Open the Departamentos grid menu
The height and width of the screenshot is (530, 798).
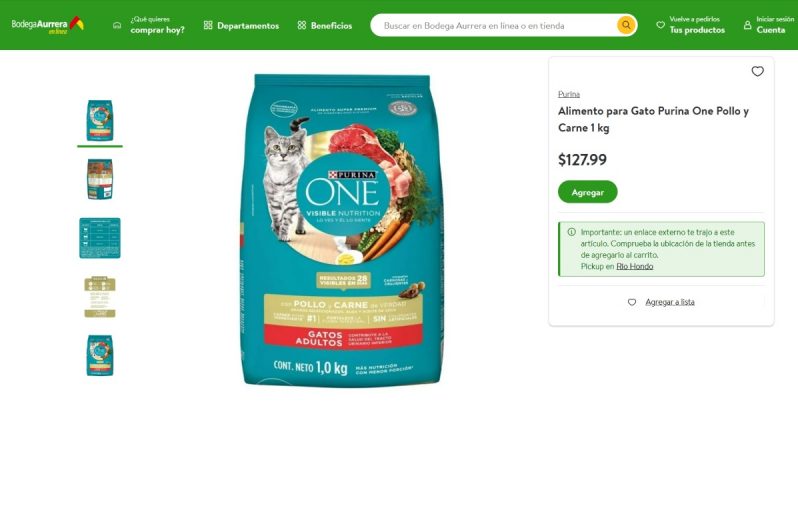(241, 25)
